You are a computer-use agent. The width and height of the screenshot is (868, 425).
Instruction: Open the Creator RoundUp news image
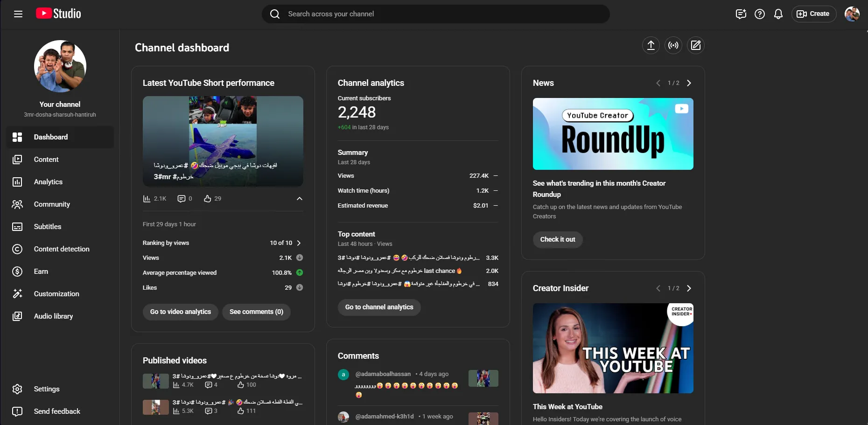point(613,134)
